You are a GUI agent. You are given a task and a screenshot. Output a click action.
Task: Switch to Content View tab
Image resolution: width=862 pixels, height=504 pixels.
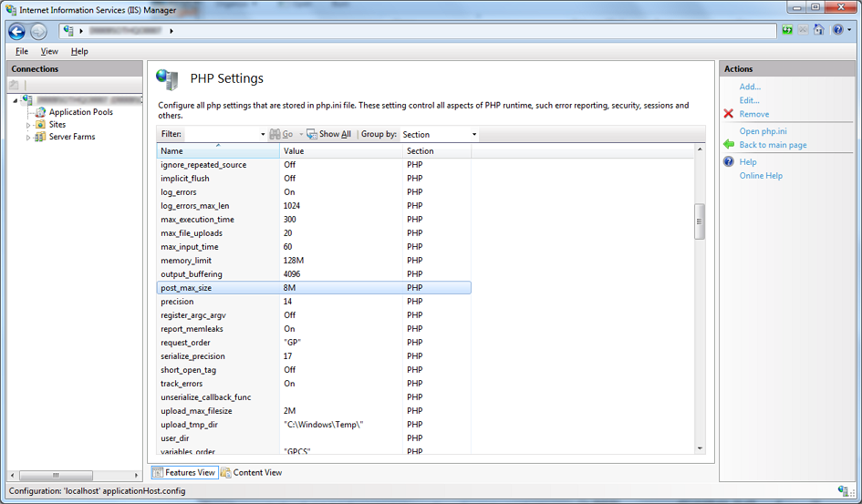252,472
